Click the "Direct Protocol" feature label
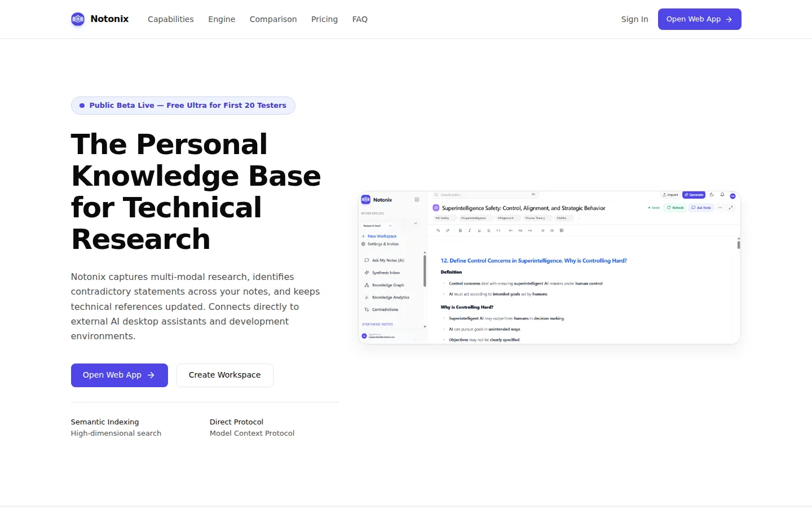 coord(237,422)
